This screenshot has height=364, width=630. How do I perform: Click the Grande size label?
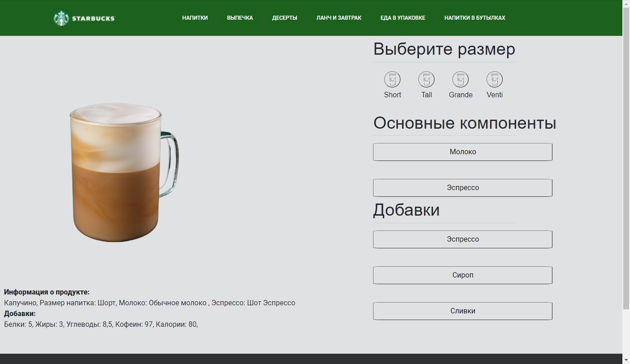pos(461,95)
